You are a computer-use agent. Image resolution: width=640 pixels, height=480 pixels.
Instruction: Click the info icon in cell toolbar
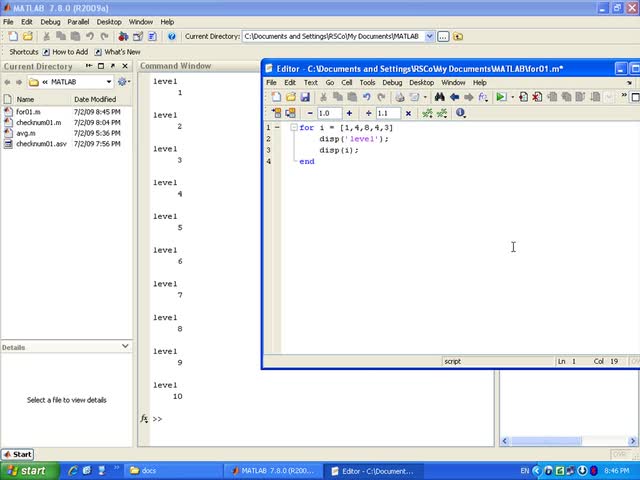[460, 113]
